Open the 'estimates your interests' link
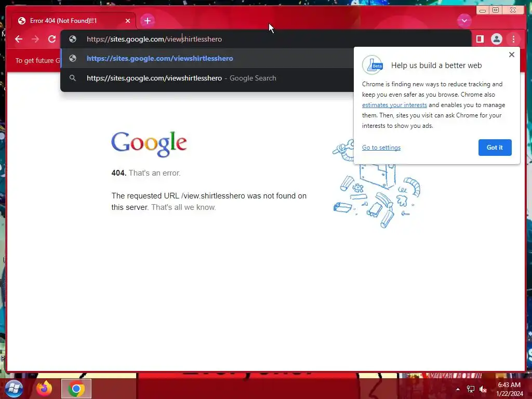The image size is (532, 399). (394, 105)
